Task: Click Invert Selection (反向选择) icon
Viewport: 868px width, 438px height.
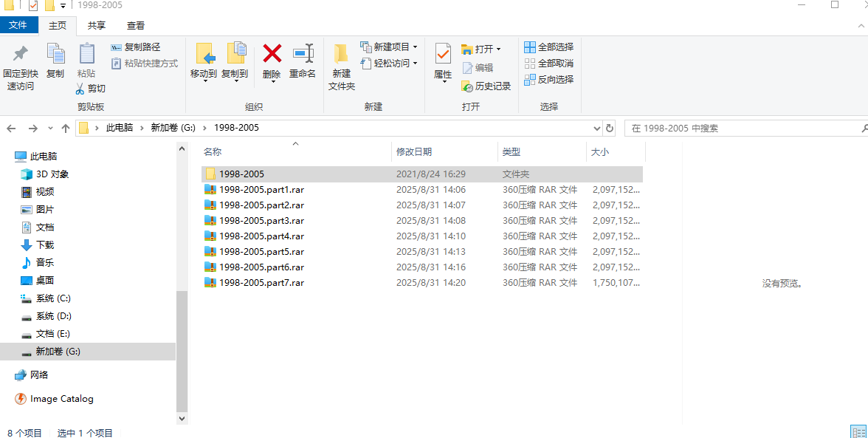Action: pos(549,79)
